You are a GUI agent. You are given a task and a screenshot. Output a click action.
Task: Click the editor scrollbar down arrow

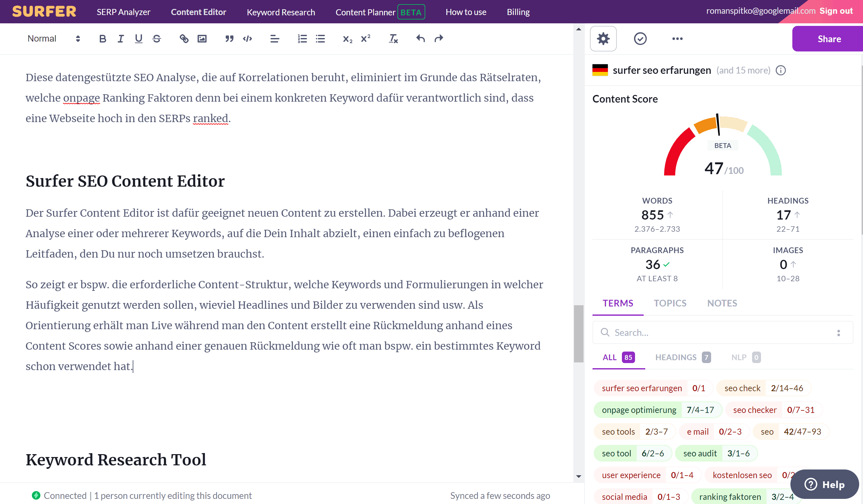click(x=578, y=476)
